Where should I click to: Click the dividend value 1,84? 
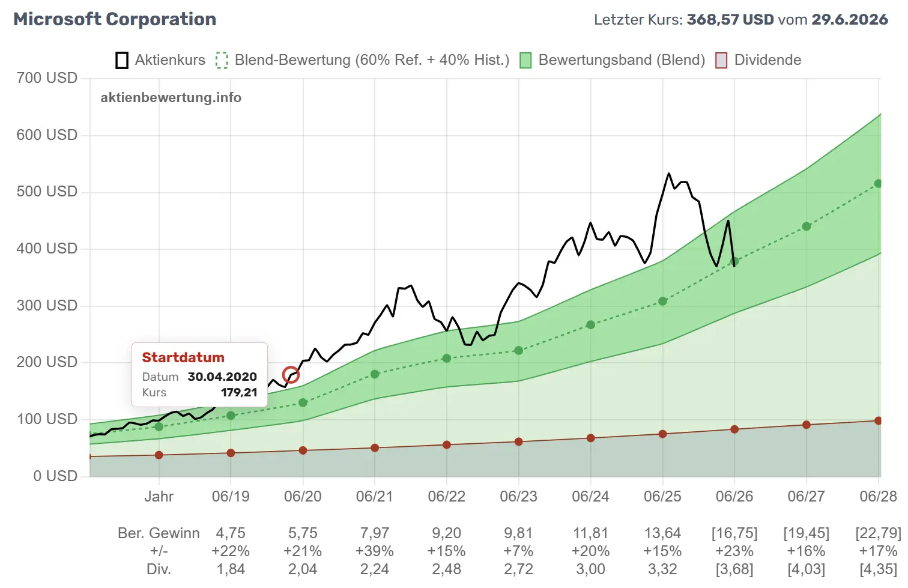(x=231, y=569)
